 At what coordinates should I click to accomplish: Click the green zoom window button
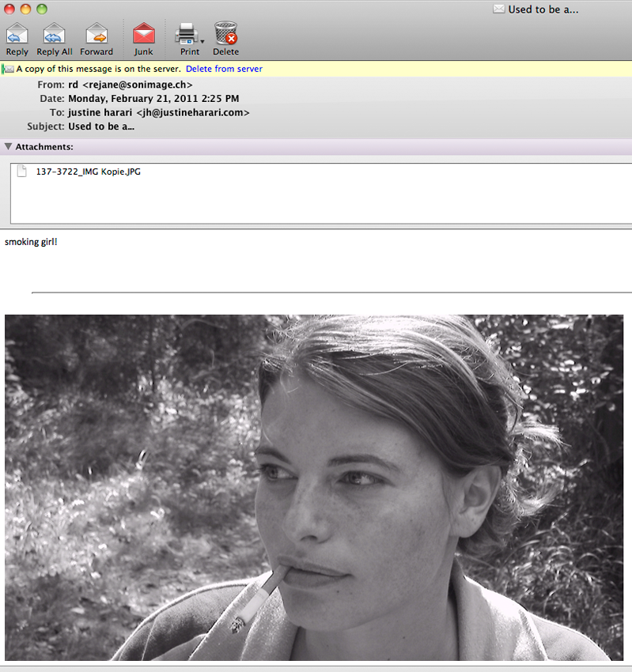click(42, 9)
